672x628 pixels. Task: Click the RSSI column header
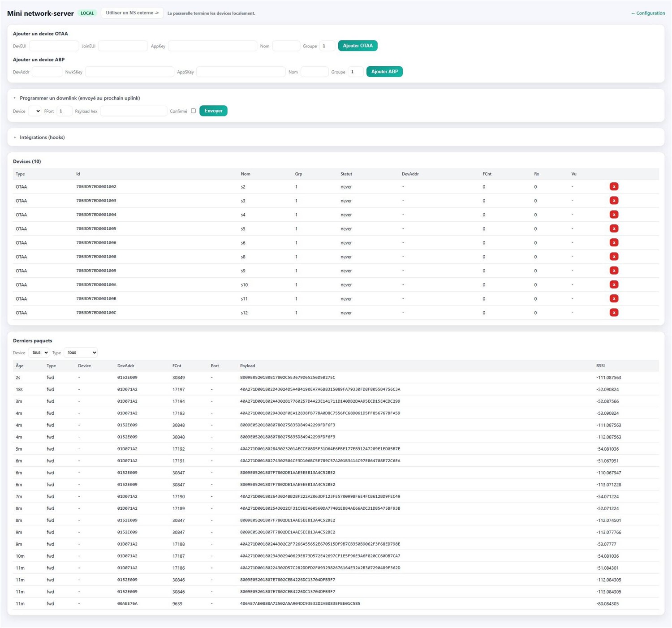click(600, 366)
